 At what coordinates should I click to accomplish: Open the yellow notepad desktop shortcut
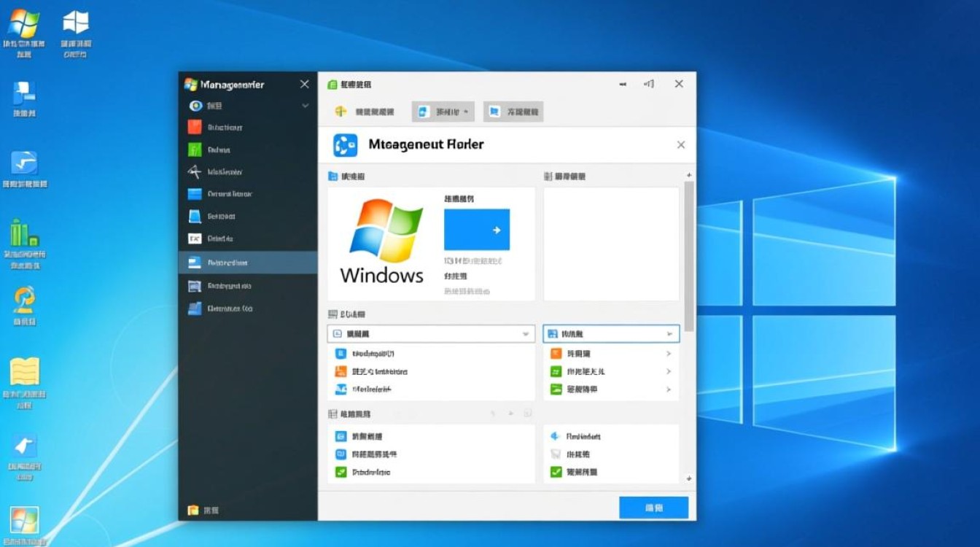24,372
